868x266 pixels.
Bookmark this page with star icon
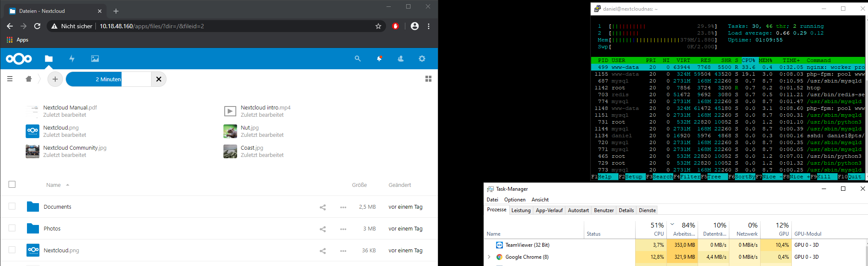[x=378, y=26]
